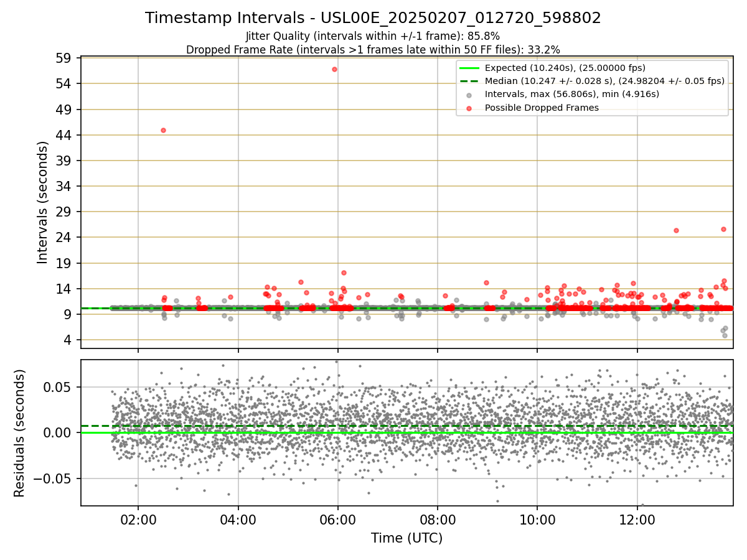Click the lowest gray interval point near 5 seconds
Viewport: 747px width, 560px height.
tap(725, 335)
